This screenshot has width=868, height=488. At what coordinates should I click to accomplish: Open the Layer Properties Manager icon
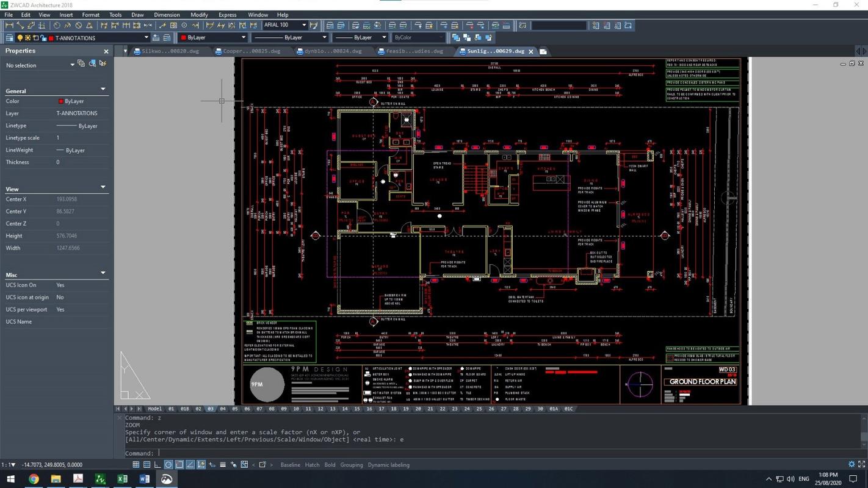(10, 38)
